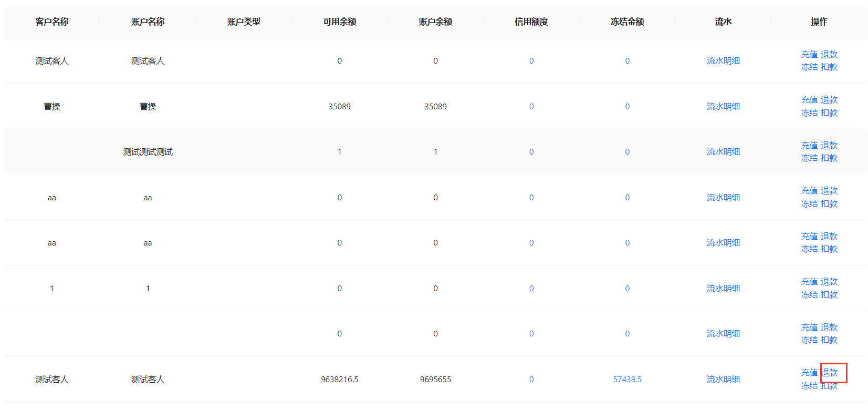Click the frozen amount 57438.5 link
This screenshot has height=409, width=868.
[627, 380]
